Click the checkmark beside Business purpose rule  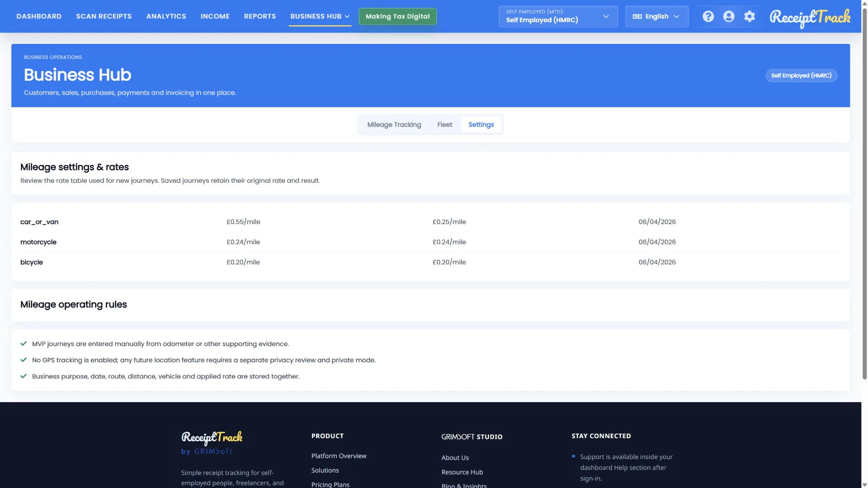[x=24, y=376]
